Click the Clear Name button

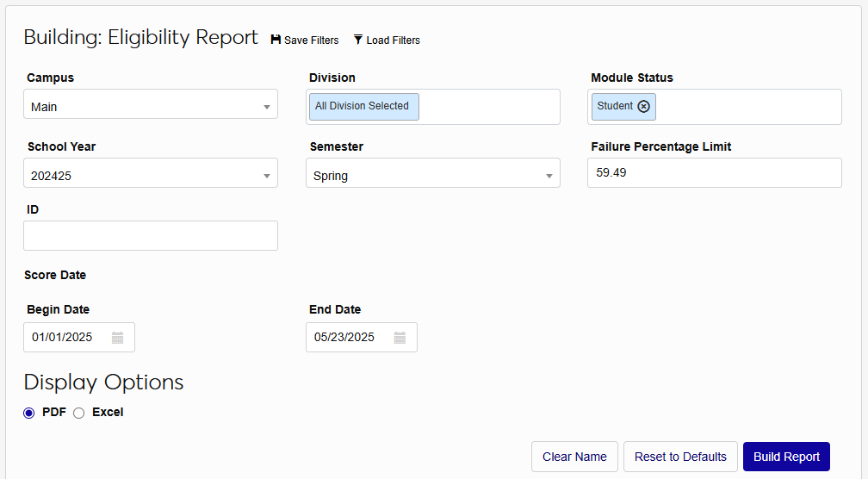(574, 457)
